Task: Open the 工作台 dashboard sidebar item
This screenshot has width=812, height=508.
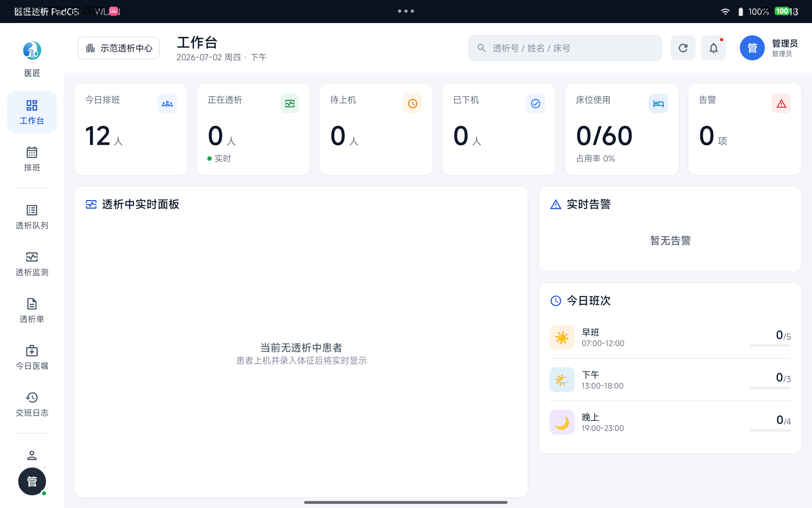Action: tap(32, 112)
